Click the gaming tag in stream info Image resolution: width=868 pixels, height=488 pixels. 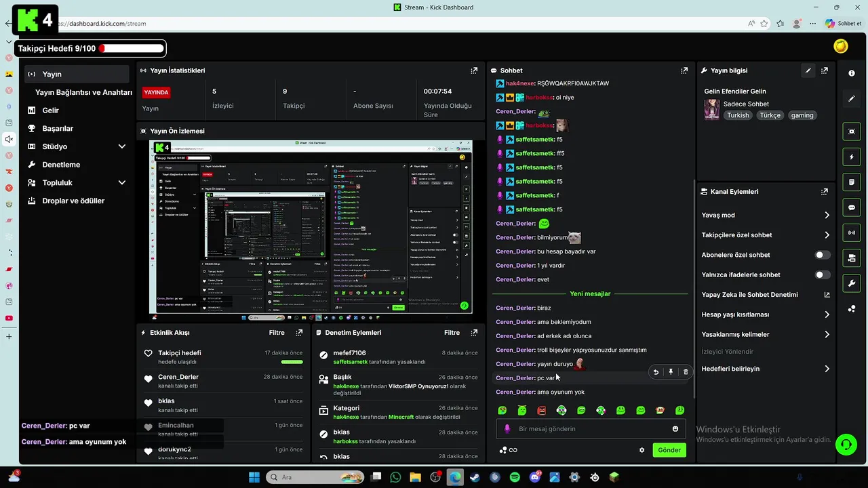[x=802, y=115]
